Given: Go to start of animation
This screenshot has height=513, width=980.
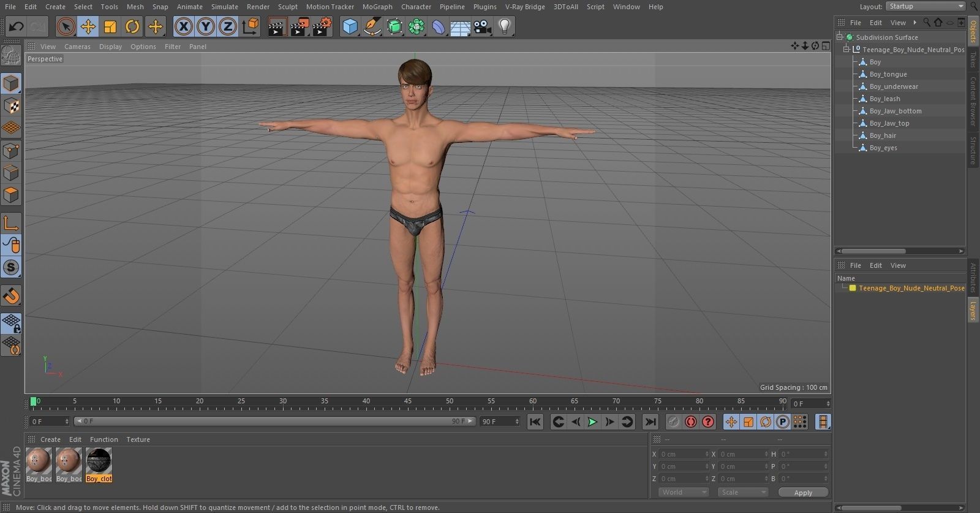Looking at the screenshot, I should tap(535, 422).
